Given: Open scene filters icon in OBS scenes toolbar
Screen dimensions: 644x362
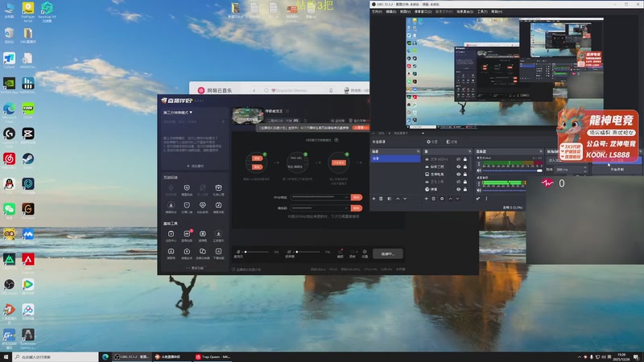Looking at the screenshot, I should pyautogui.click(x=390, y=199).
